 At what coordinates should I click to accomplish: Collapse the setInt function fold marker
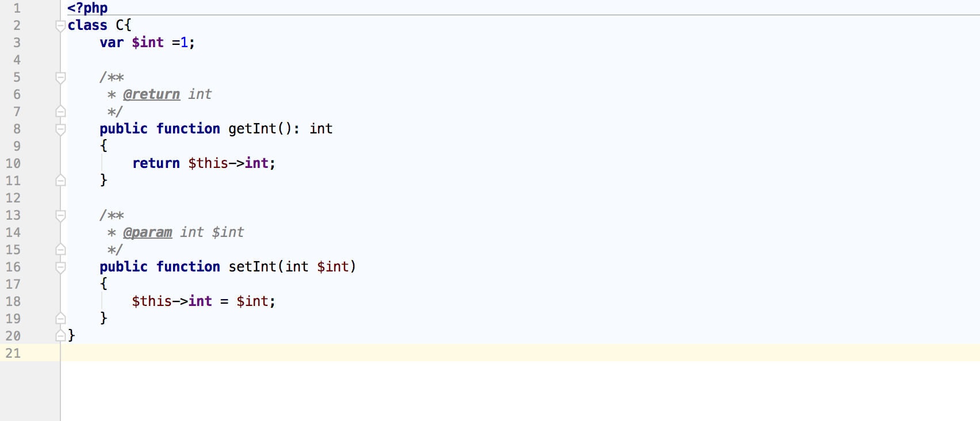tap(60, 267)
